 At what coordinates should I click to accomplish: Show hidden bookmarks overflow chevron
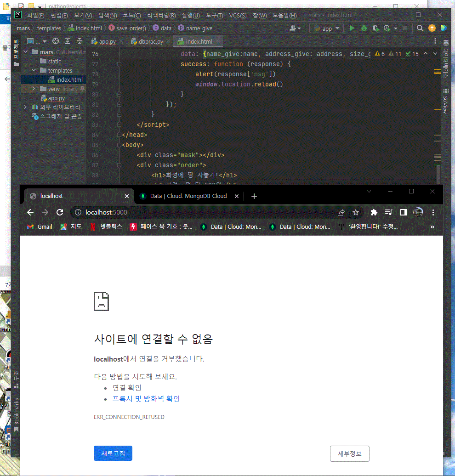click(432, 227)
